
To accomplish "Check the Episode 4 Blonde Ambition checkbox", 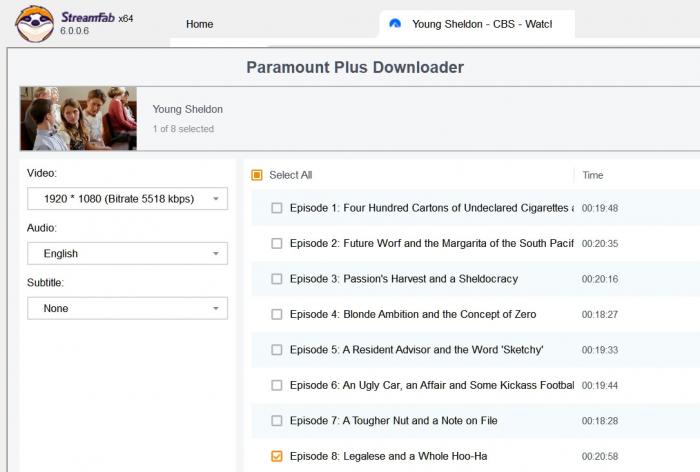I will point(277,314).
